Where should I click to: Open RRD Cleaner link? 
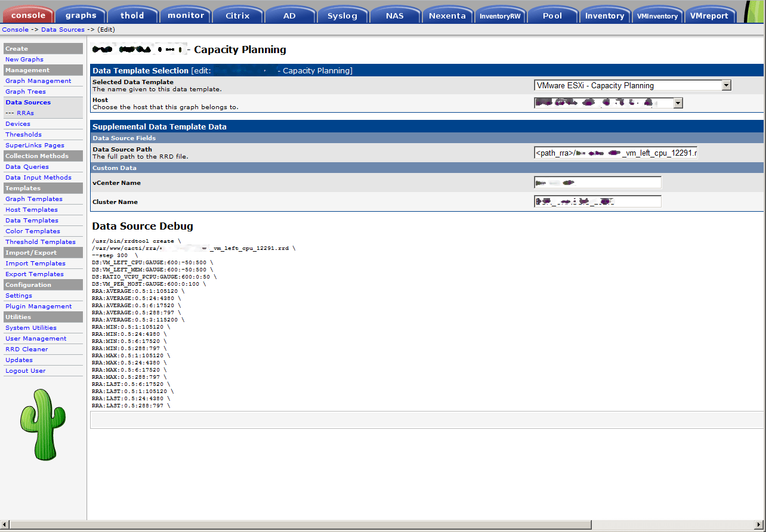click(x=27, y=349)
